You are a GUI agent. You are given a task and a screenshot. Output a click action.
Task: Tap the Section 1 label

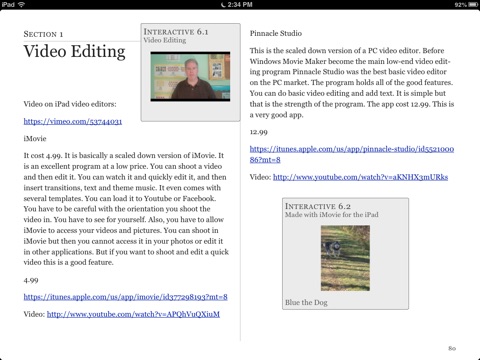pyautogui.click(x=43, y=34)
